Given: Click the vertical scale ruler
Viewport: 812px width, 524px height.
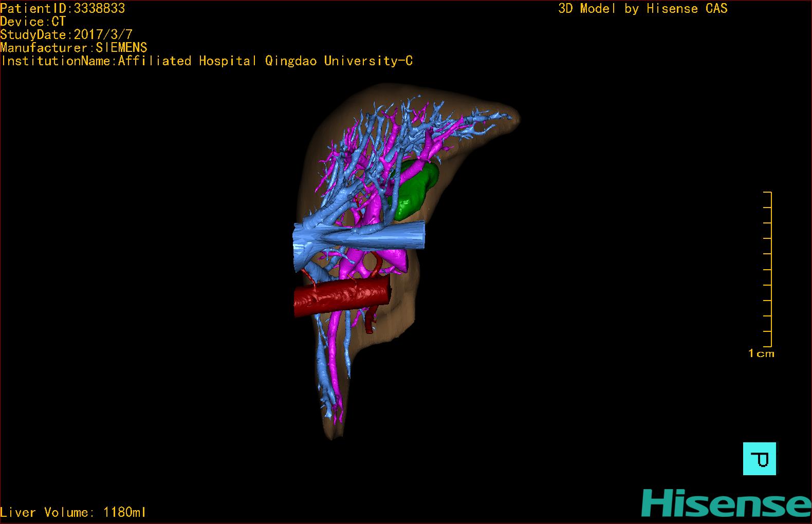Looking at the screenshot, I should 768,269.
